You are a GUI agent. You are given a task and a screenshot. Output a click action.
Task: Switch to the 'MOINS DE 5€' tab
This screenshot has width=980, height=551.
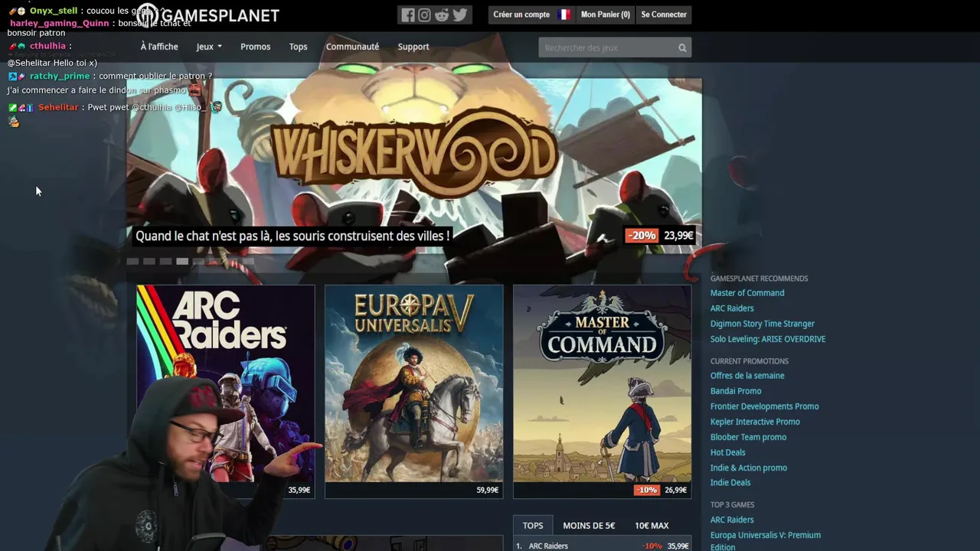(x=589, y=525)
